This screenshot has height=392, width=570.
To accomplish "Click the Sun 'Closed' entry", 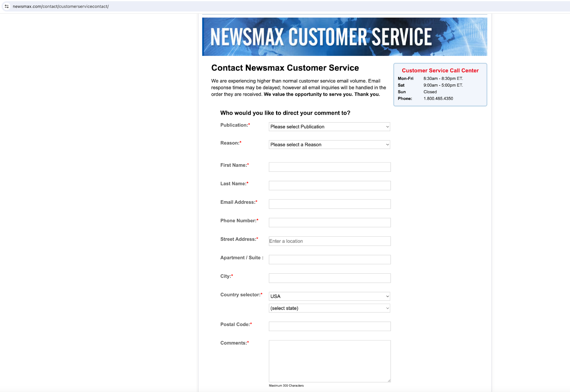I will (430, 92).
